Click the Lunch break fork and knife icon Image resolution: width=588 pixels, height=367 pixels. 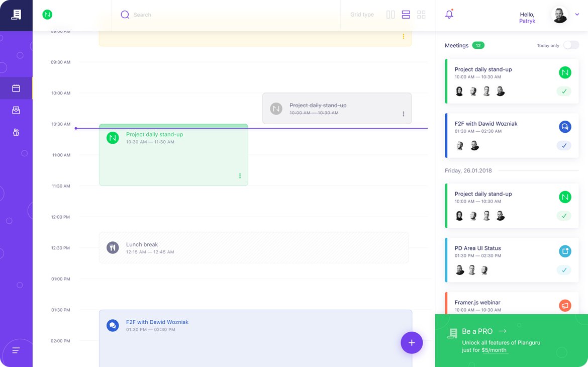113,248
